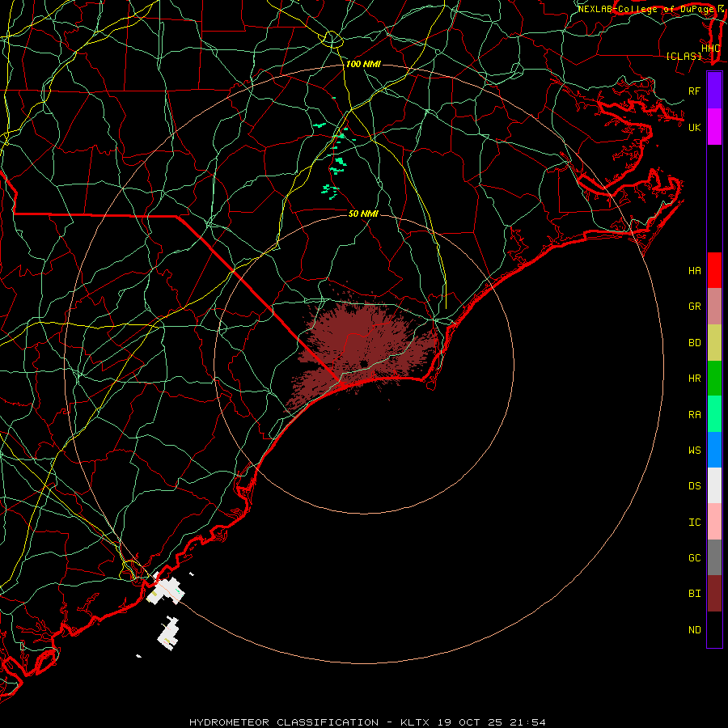Click the 'RA' legend label
This screenshot has height=728, width=728.
694,415
